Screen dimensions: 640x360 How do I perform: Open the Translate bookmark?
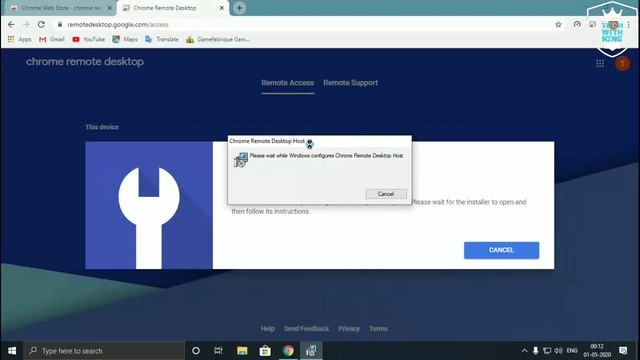pos(162,39)
